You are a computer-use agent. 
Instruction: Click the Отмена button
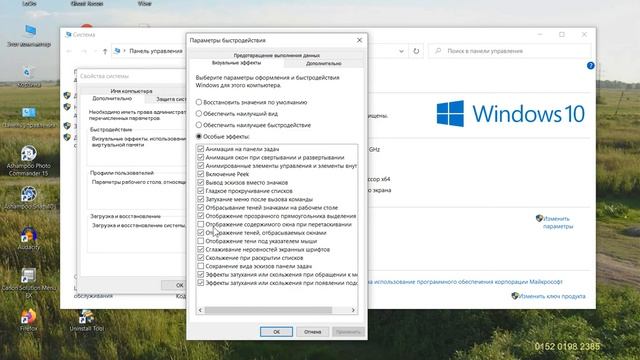point(312,332)
